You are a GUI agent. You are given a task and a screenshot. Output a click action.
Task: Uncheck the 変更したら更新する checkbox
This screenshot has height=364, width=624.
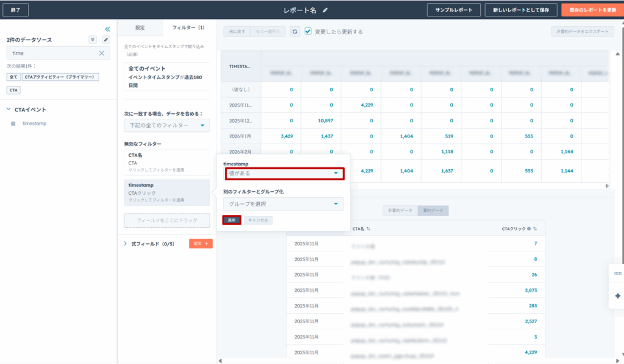tap(308, 31)
